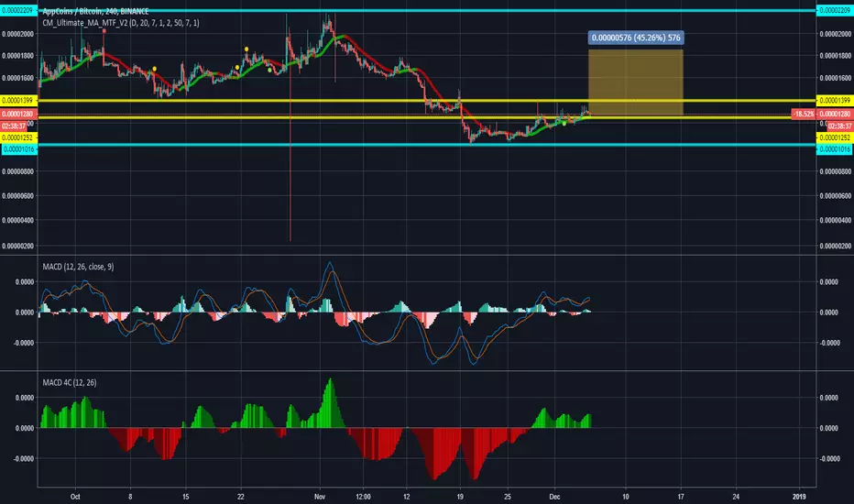Click 0.00000200 on the left price scale

[x=18, y=246]
